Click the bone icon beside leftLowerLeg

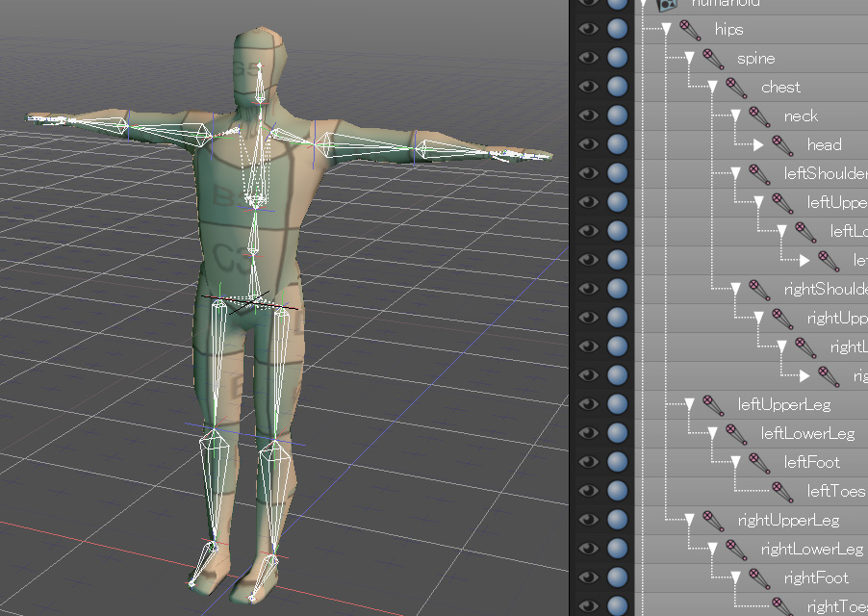point(736,433)
